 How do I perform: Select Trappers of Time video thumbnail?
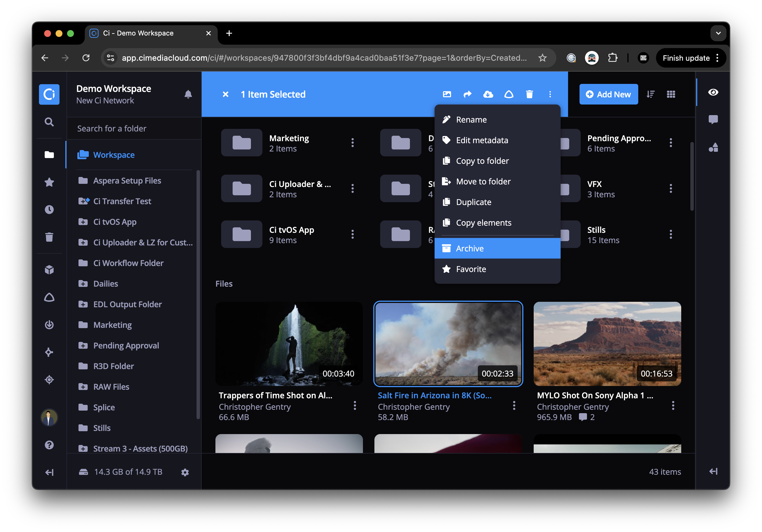(289, 344)
